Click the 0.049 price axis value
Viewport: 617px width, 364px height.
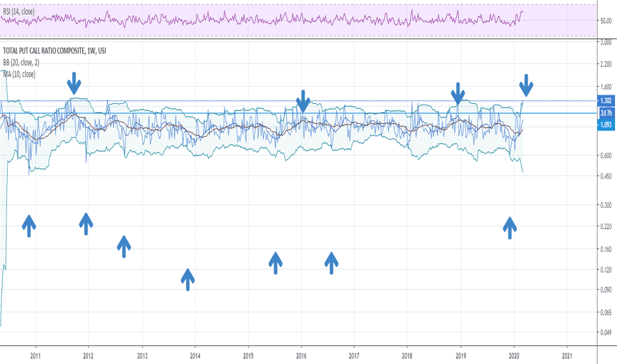click(x=606, y=332)
